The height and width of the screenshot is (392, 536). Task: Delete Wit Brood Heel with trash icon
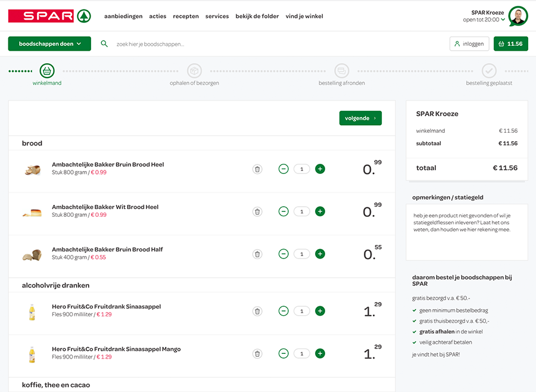tap(257, 211)
